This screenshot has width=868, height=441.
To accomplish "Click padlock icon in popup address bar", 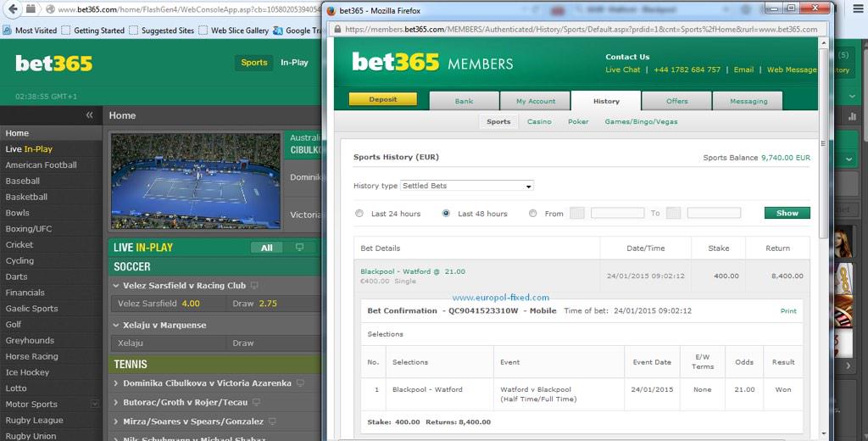I will 337,30.
